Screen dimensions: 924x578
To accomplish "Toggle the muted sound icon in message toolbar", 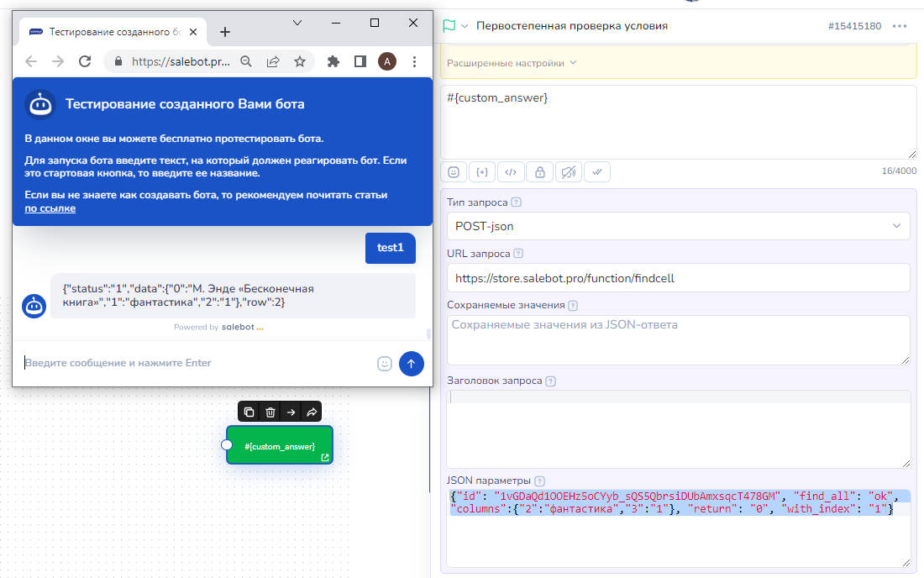I will pyautogui.click(x=568, y=172).
